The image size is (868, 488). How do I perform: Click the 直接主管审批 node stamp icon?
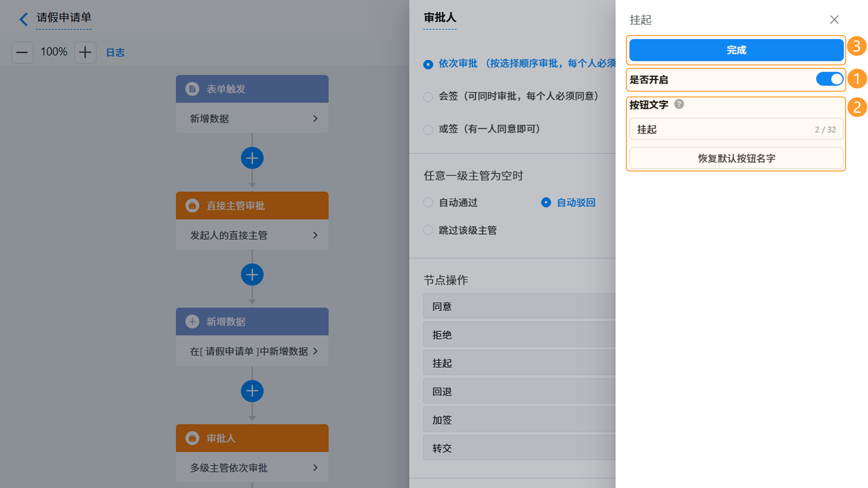coord(192,205)
